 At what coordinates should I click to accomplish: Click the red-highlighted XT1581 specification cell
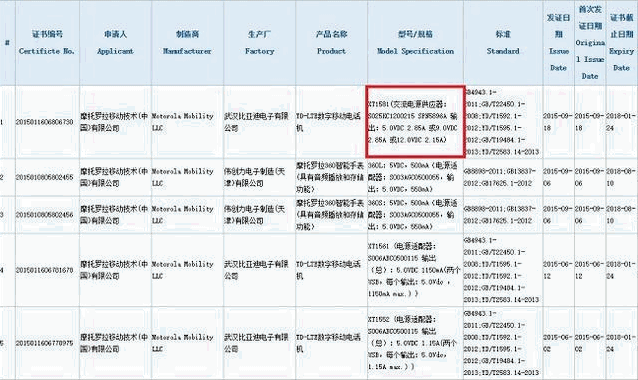coord(415,121)
